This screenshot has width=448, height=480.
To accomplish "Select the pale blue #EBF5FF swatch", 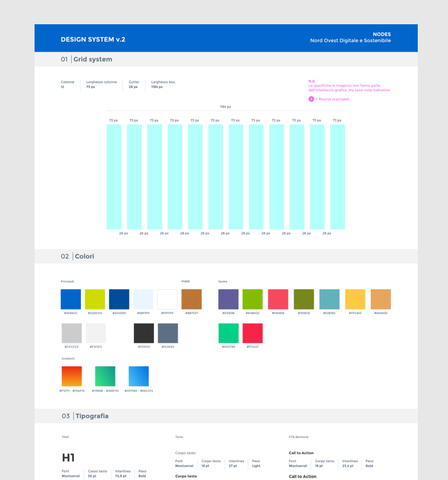I will [143, 299].
